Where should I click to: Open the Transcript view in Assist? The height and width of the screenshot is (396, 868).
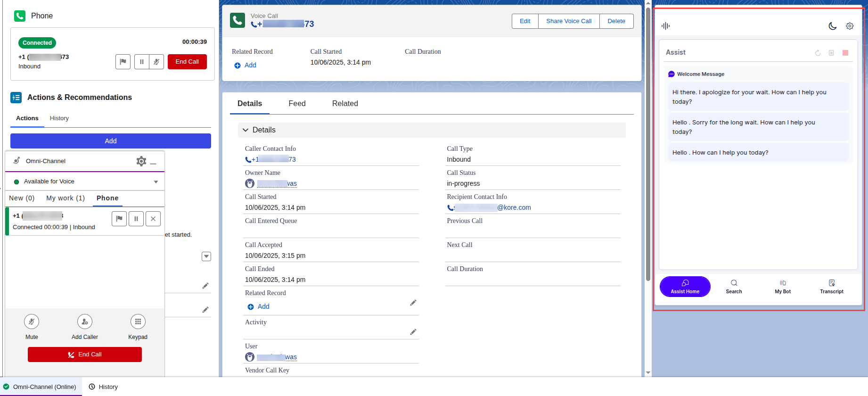[832, 286]
